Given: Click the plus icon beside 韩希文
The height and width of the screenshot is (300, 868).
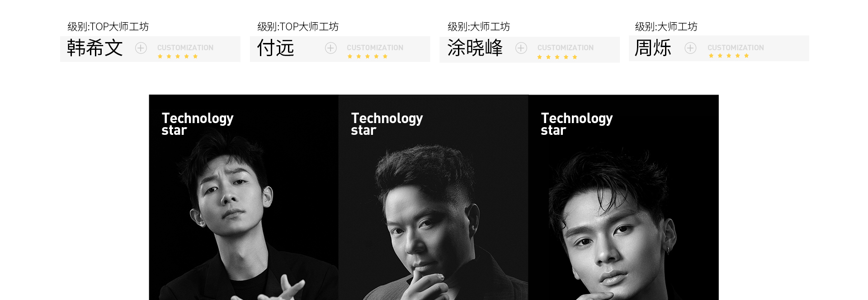Looking at the screenshot, I should point(141,48).
